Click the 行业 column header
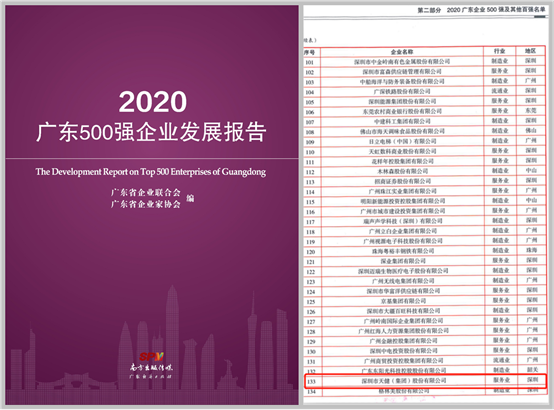The image size is (554, 410). pyautogui.click(x=499, y=51)
